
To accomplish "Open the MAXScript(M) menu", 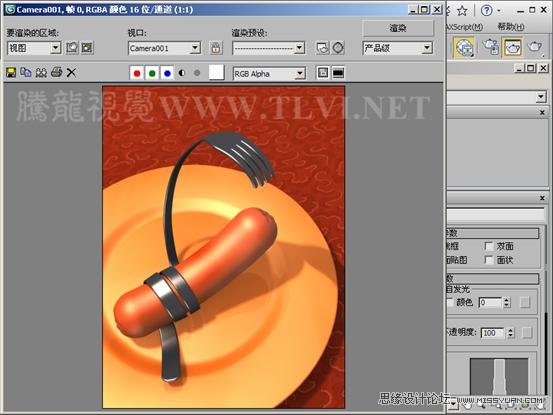I will click(x=465, y=27).
